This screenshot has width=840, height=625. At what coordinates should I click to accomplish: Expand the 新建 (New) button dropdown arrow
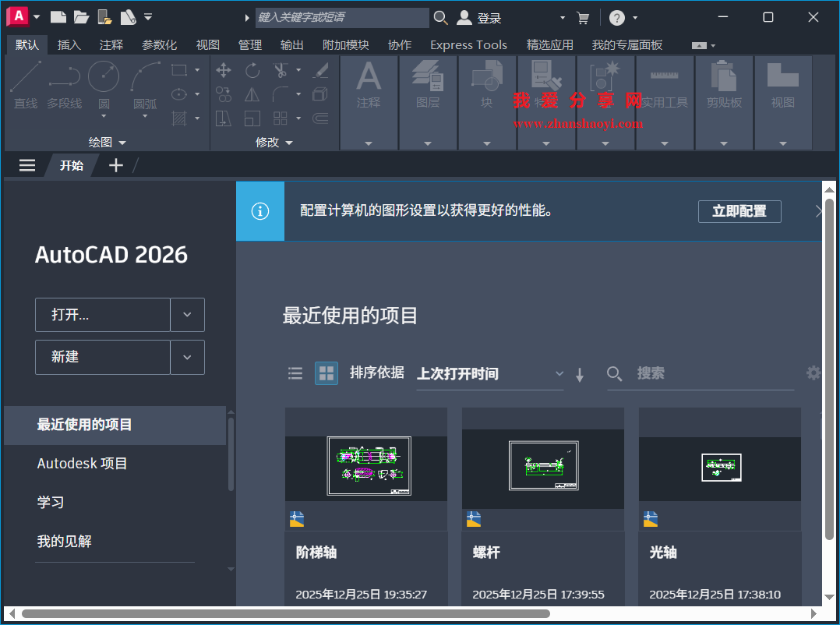pyautogui.click(x=186, y=357)
